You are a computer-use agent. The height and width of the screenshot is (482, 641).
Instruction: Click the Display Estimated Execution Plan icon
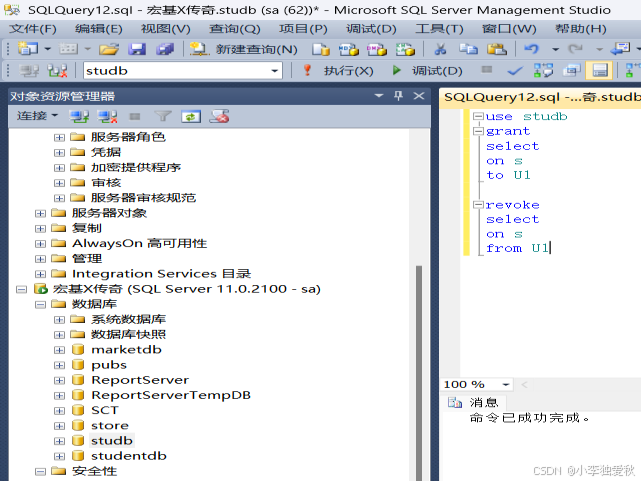click(543, 71)
